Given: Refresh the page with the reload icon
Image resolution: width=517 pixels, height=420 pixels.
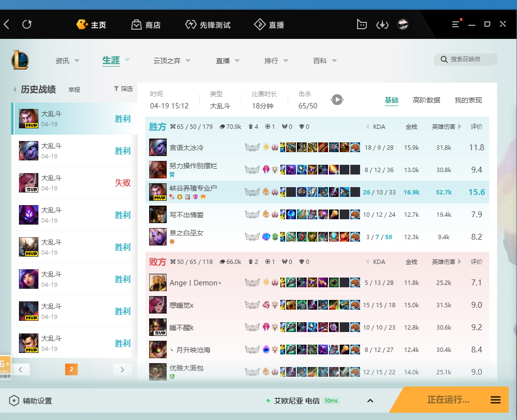Looking at the screenshot, I should click(27, 24).
